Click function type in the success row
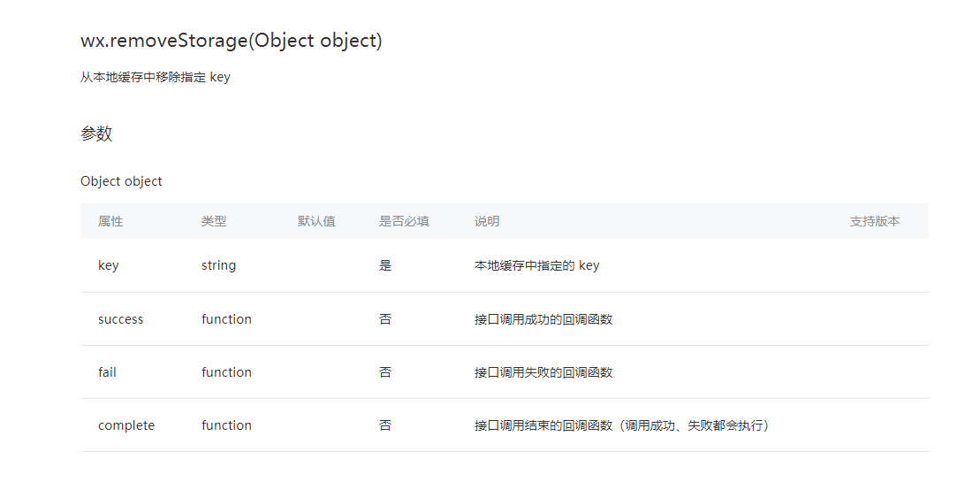This screenshot has height=482, width=980. [x=226, y=319]
